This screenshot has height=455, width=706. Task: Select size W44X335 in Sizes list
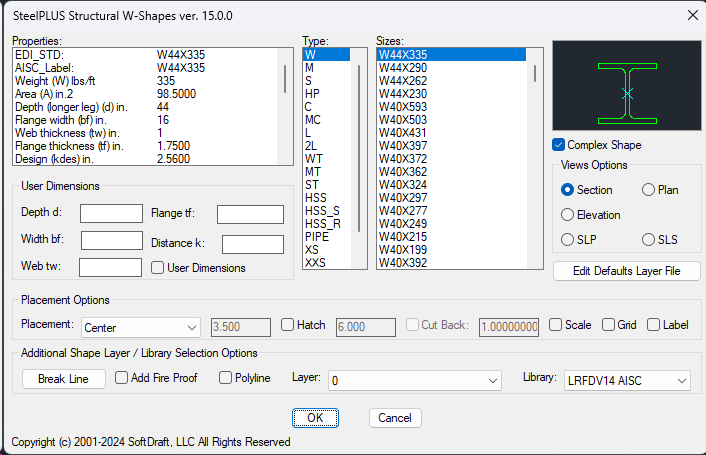click(452, 54)
